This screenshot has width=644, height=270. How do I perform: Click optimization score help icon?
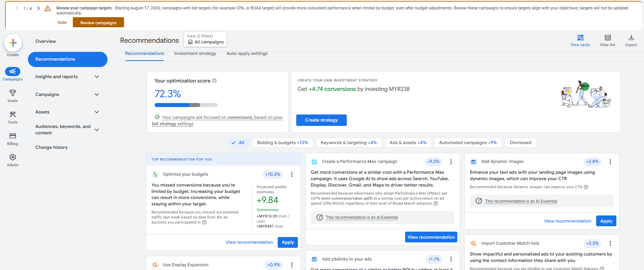pos(214,81)
